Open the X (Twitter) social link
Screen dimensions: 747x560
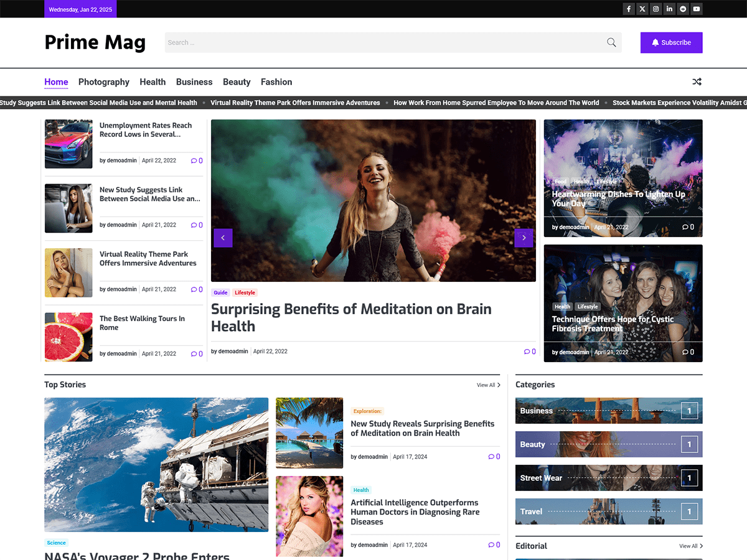pyautogui.click(x=642, y=9)
